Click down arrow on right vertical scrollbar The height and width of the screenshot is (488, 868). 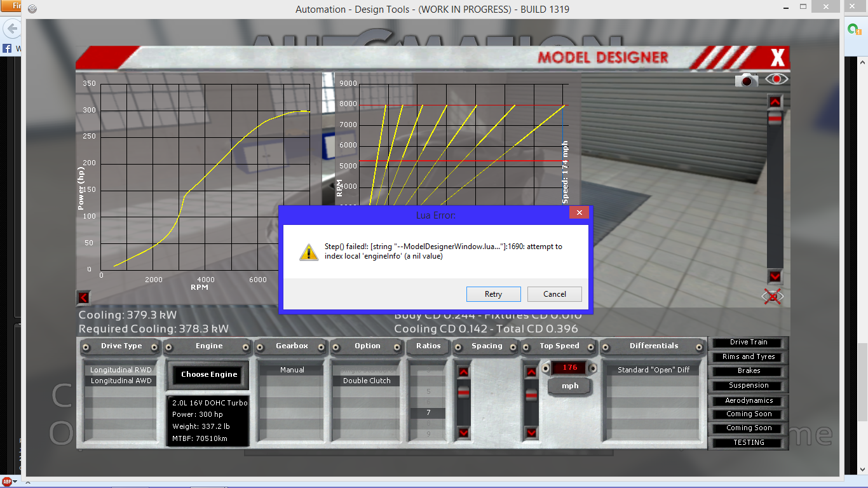(775, 276)
